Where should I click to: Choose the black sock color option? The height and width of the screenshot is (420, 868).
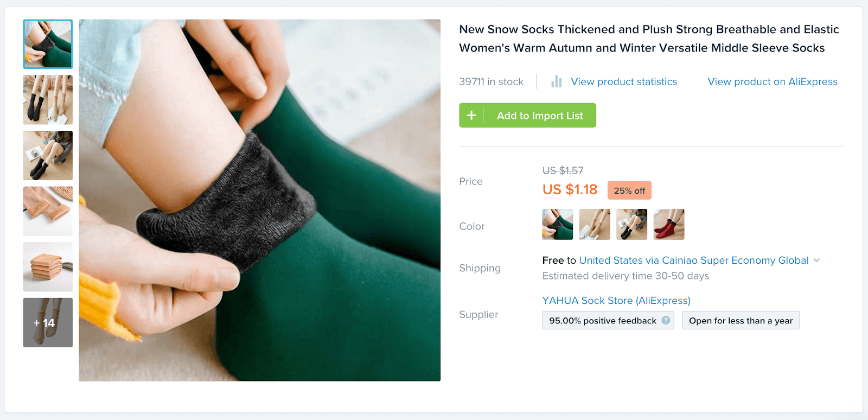(631, 224)
